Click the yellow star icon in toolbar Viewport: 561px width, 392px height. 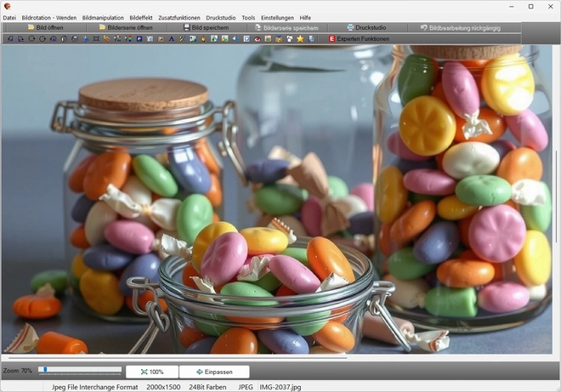[x=300, y=38]
